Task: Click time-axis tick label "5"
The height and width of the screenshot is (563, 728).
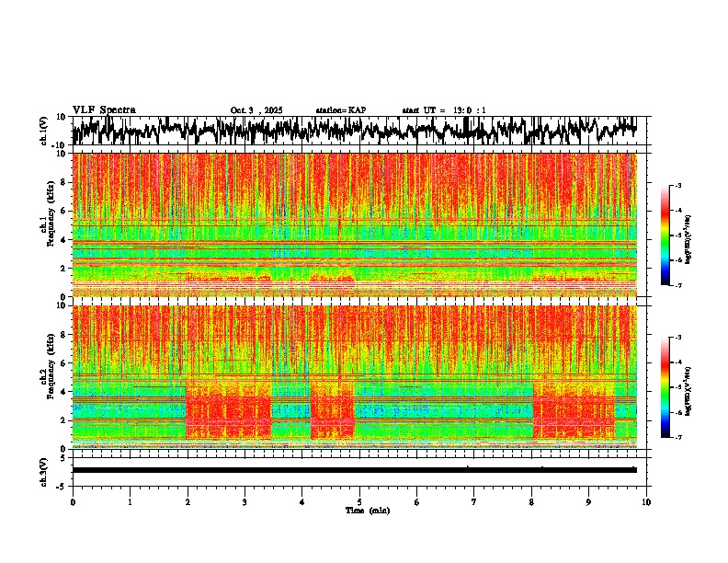Action: 359,502
